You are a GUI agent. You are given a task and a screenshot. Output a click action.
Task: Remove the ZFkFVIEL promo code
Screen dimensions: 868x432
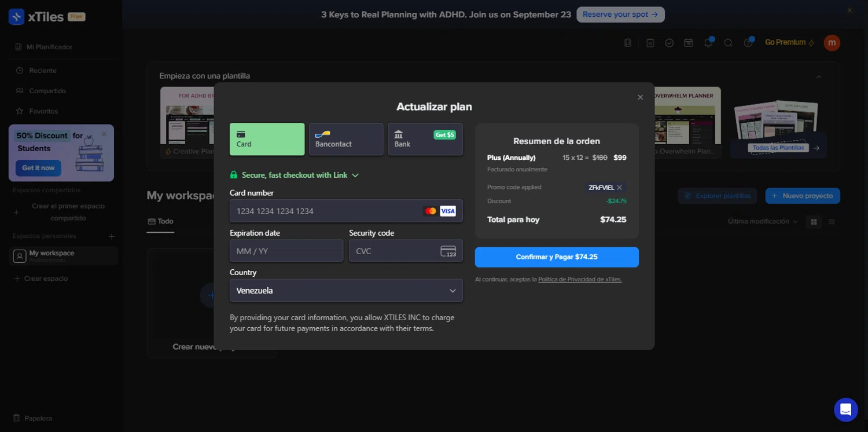(x=619, y=188)
